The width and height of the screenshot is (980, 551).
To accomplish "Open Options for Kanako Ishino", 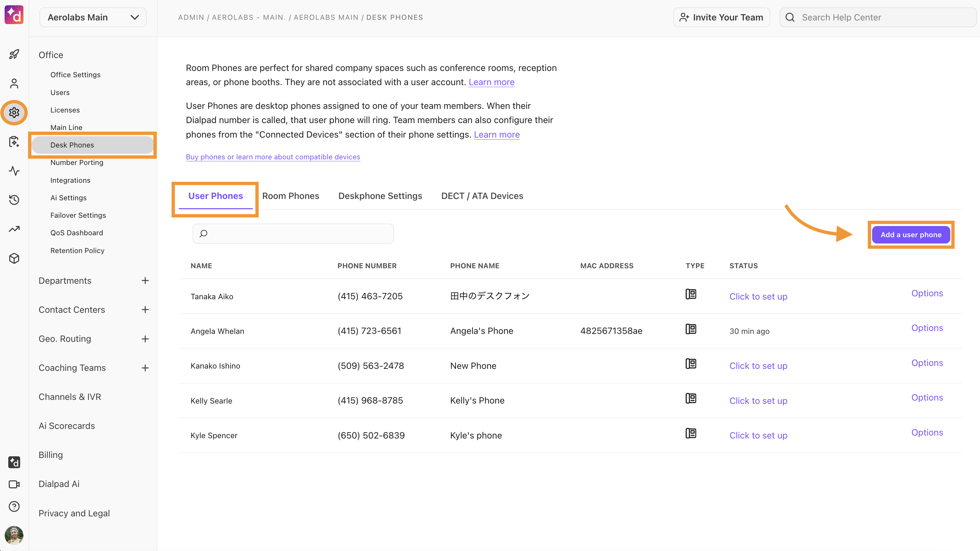I will [x=927, y=363].
